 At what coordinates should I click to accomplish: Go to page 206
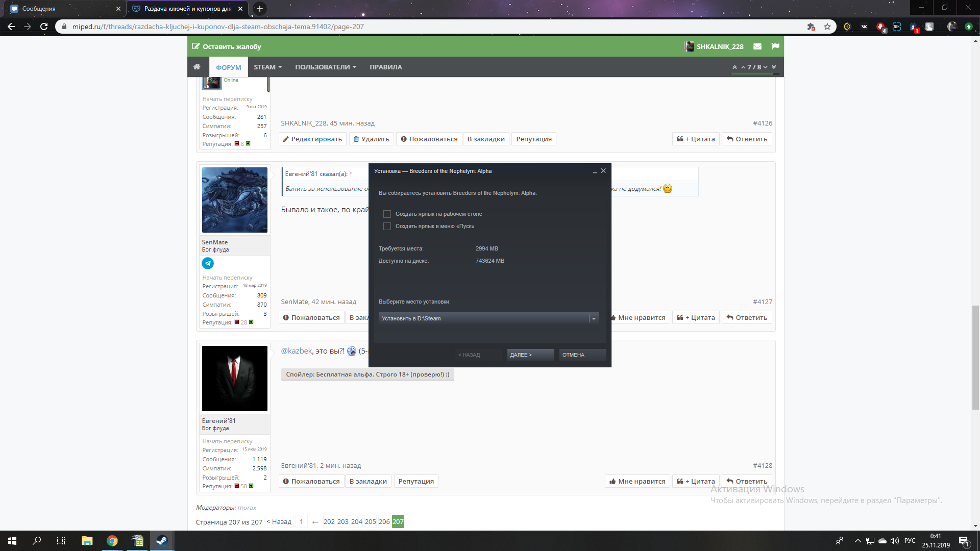[x=384, y=522]
